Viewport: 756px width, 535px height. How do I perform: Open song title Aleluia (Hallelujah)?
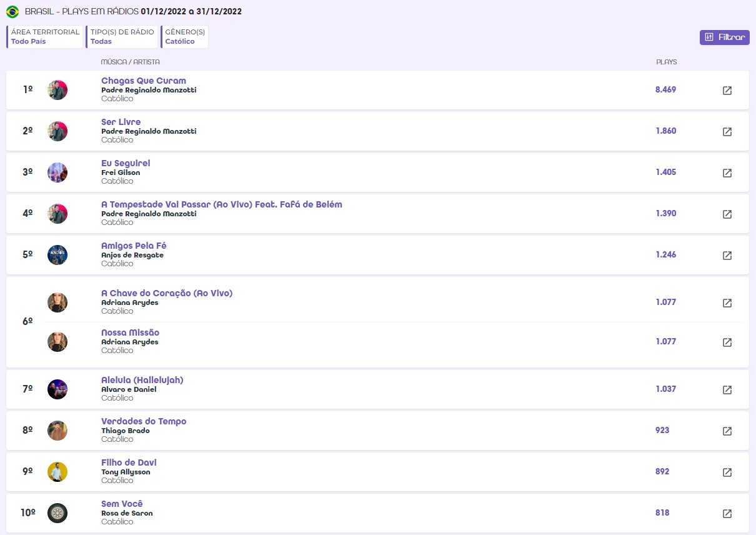[142, 380]
